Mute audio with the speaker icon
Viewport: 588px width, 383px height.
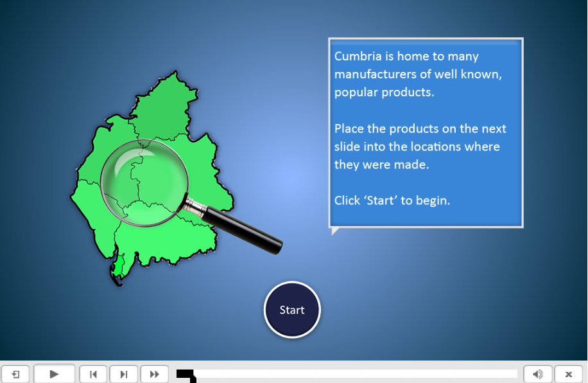538,374
